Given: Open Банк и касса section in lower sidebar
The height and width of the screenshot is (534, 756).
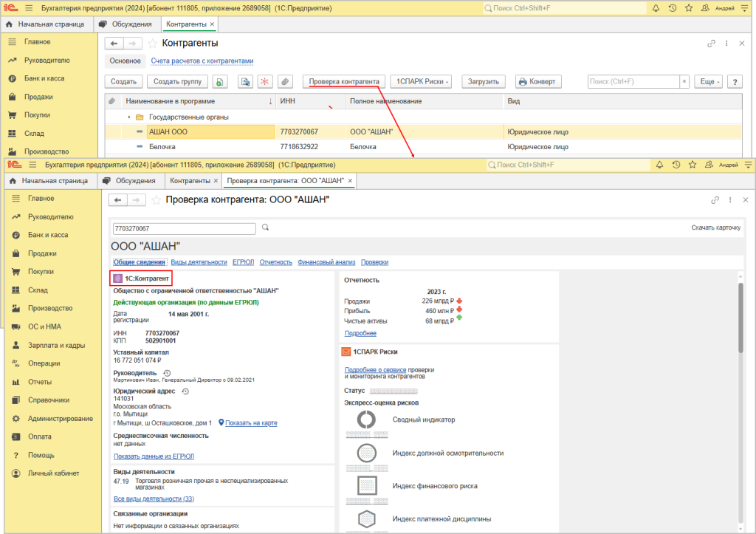Looking at the screenshot, I should [x=48, y=235].
